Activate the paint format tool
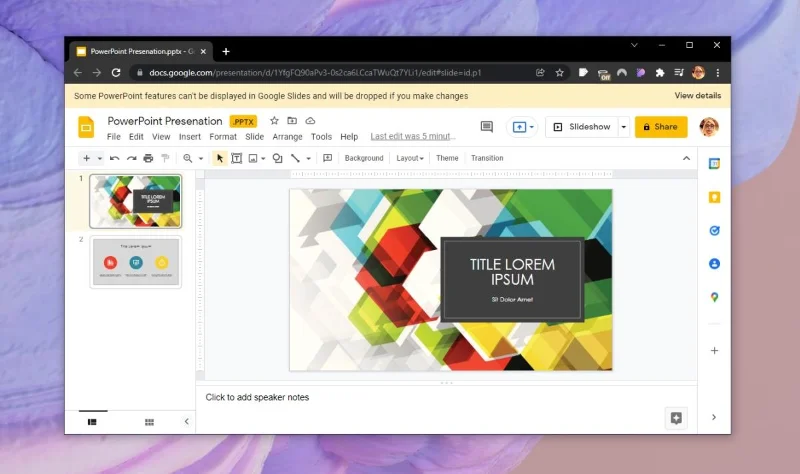800x474 pixels. [x=165, y=158]
